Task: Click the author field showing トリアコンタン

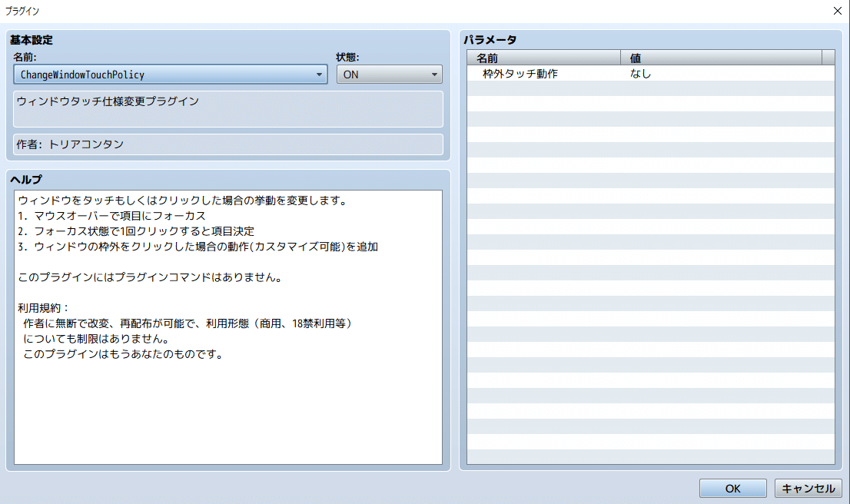Action: pos(227,144)
